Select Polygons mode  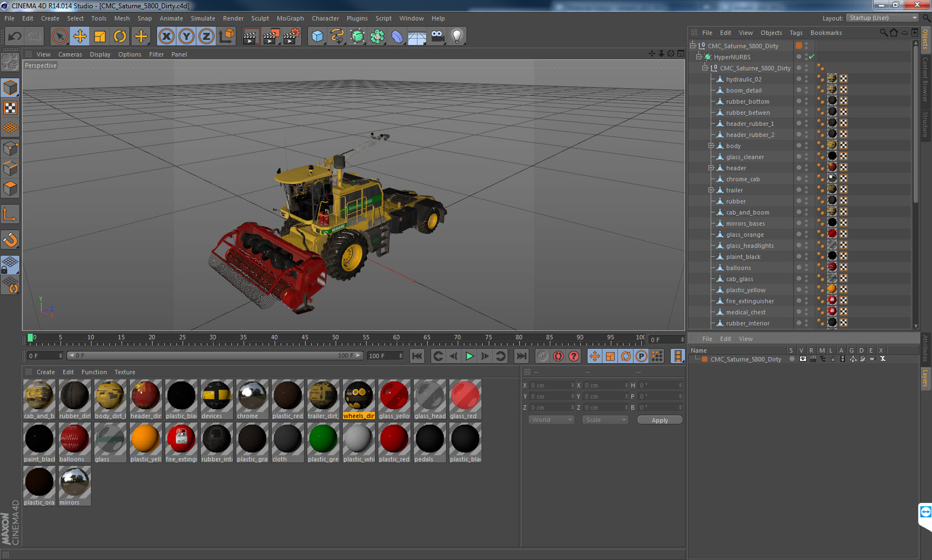[x=10, y=189]
